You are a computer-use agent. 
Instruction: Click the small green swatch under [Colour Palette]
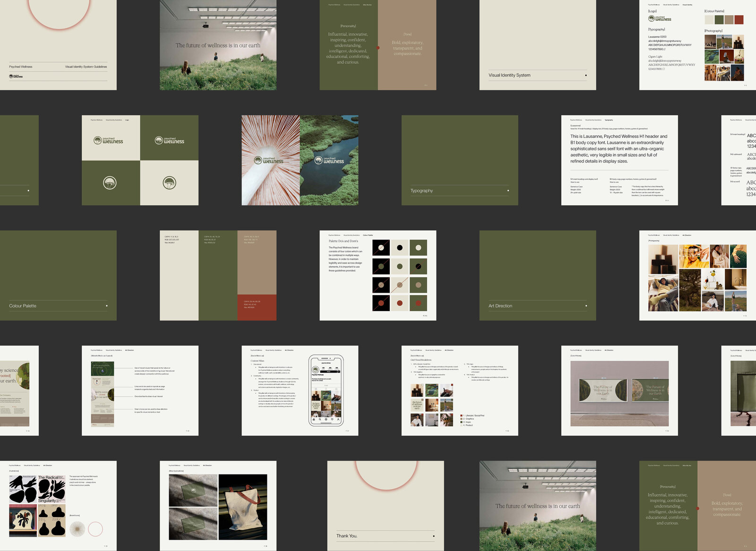pyautogui.click(x=719, y=19)
